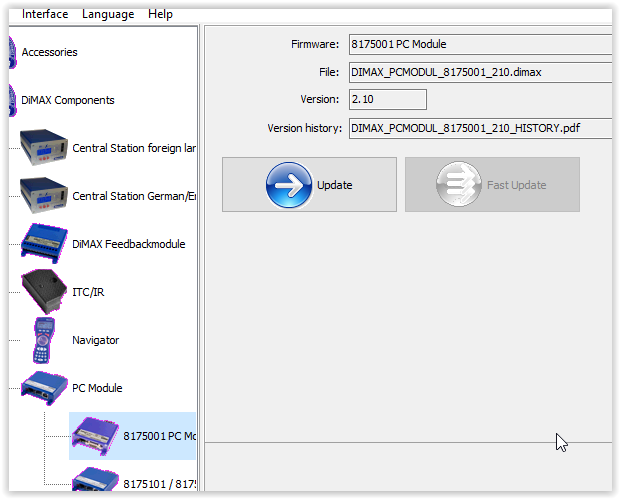Image resolution: width=620 pixels, height=499 pixels.
Task: Select the PC Module parent entry
Action: (97, 388)
